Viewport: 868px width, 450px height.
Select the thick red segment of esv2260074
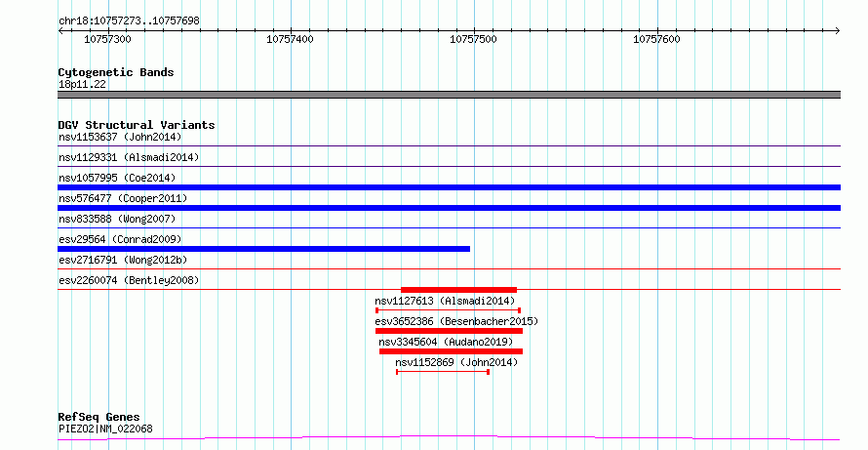(x=459, y=290)
